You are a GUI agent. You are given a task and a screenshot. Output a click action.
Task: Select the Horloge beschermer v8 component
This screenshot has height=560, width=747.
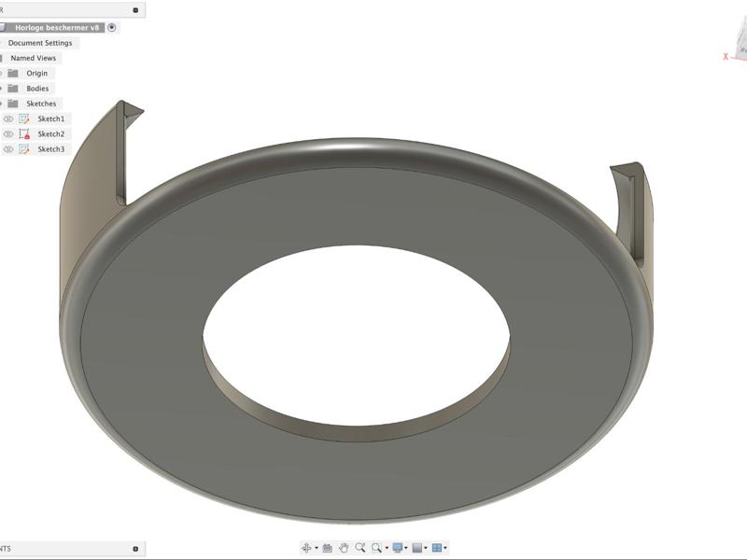57,28
